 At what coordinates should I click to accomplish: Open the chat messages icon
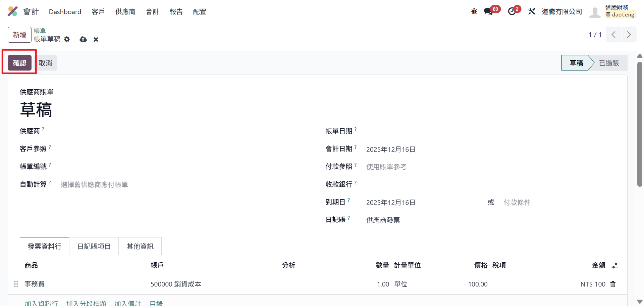[488, 11]
